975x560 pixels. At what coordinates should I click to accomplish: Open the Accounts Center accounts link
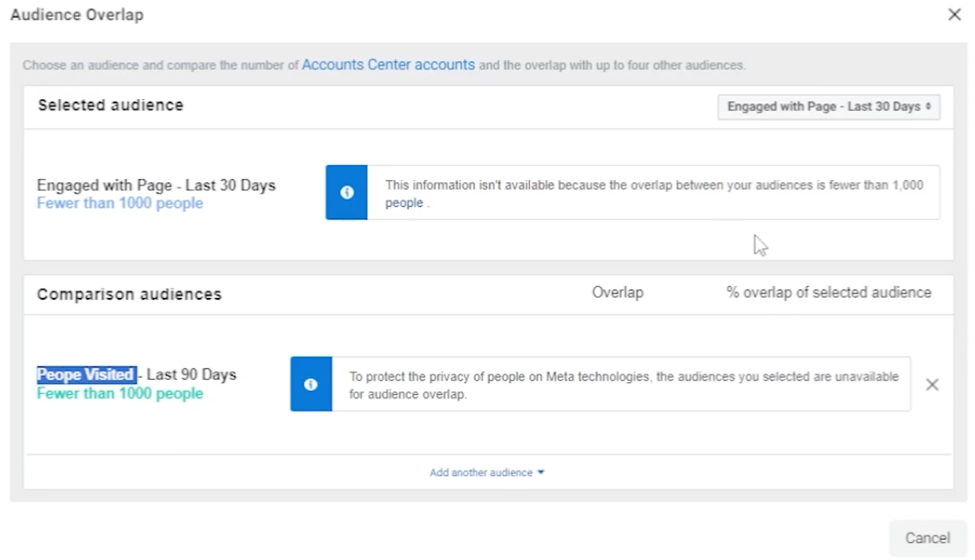click(x=388, y=65)
